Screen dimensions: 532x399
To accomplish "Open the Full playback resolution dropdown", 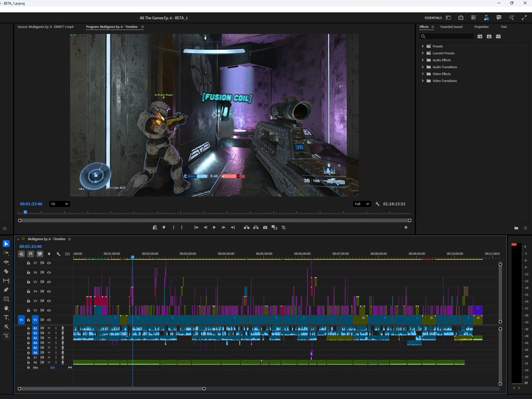I will (x=362, y=204).
